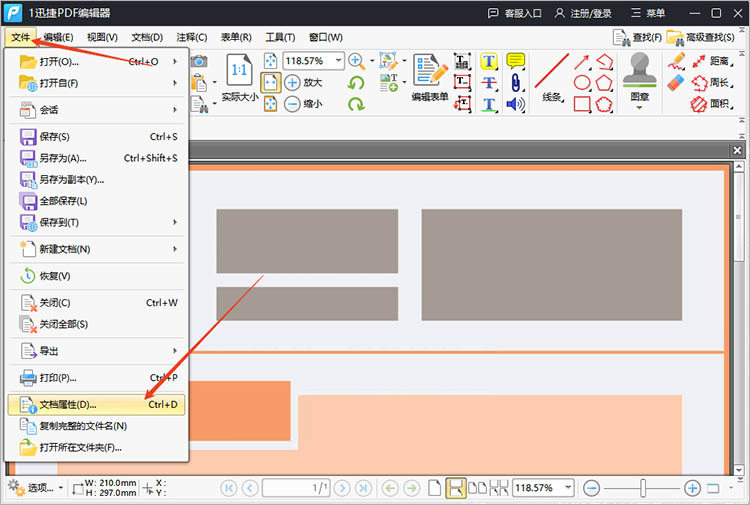750x505 pixels.
Task: Select the sticky note comment icon
Action: (516, 61)
